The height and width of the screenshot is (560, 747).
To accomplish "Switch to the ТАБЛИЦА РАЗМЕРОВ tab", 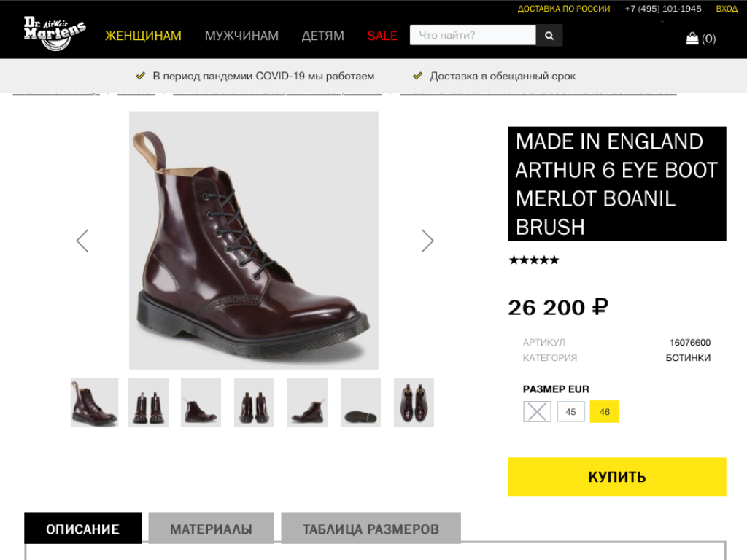I will click(371, 529).
